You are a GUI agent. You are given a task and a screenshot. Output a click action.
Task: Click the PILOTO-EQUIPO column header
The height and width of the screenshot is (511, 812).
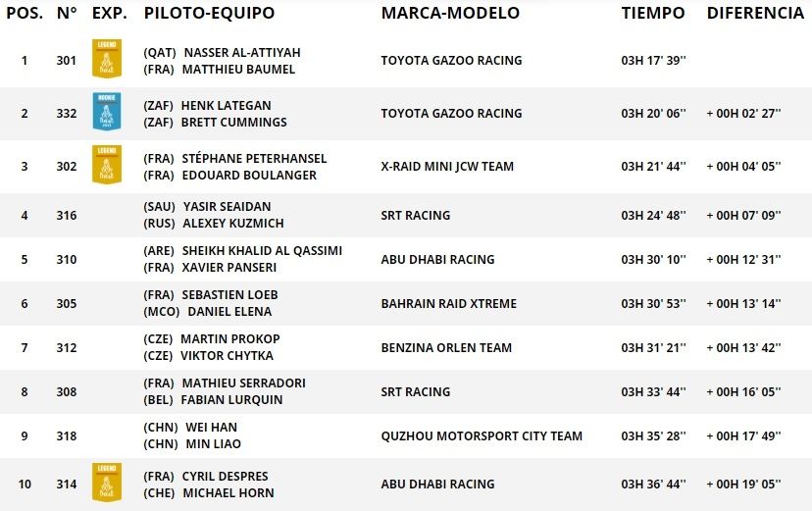coord(209,14)
